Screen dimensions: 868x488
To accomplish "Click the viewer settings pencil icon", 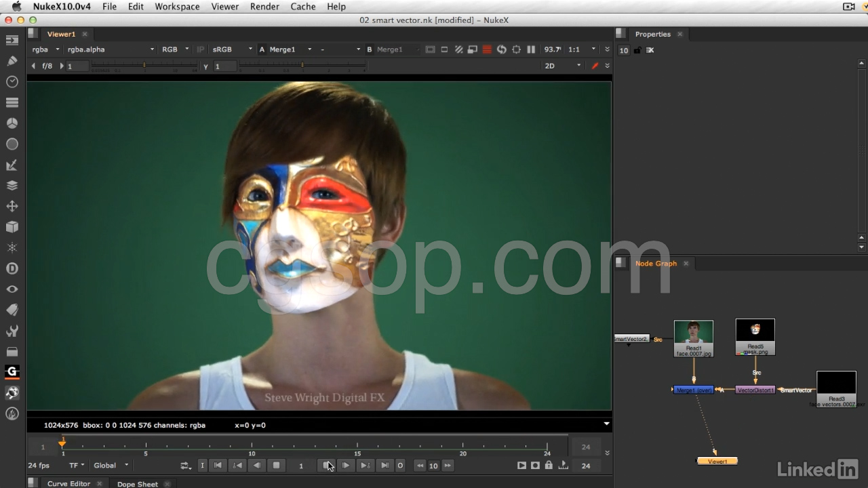I will pos(595,66).
